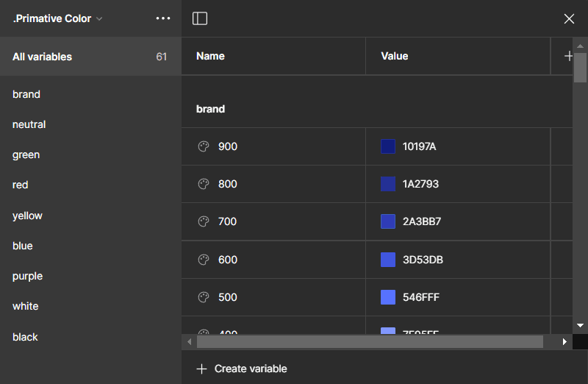The height and width of the screenshot is (384, 588).
Task: Click horizontal scrollbar right arrow
Action: click(x=564, y=341)
